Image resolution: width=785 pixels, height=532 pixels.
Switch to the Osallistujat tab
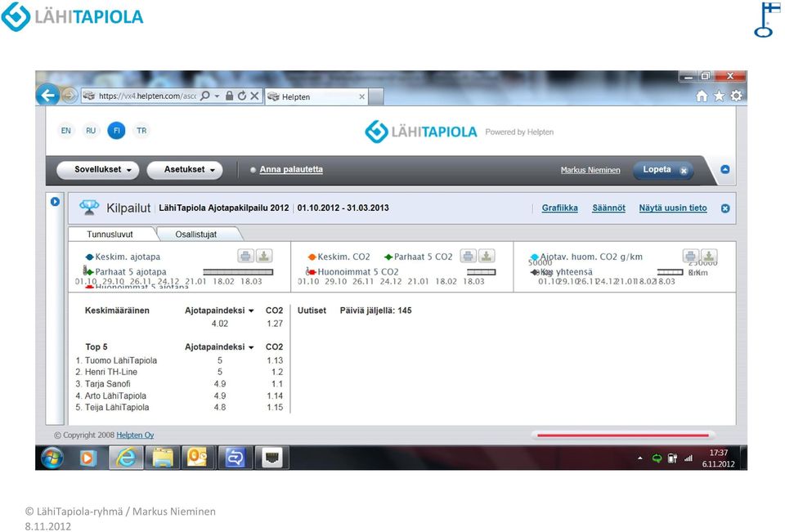(x=196, y=235)
